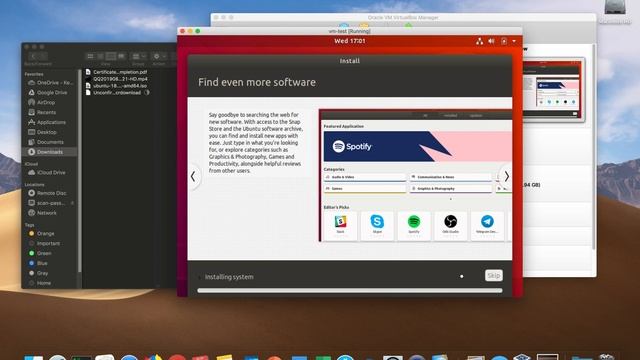This screenshot has width=640, height=360.
Task: Open OneDrive in Finder sidebar
Action: click(x=50, y=83)
